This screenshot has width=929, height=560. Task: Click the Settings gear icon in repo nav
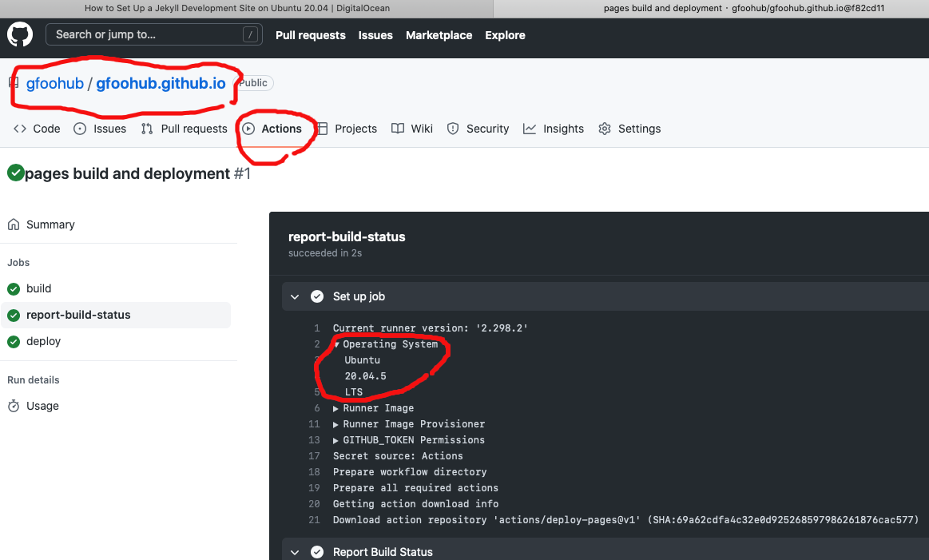click(605, 129)
